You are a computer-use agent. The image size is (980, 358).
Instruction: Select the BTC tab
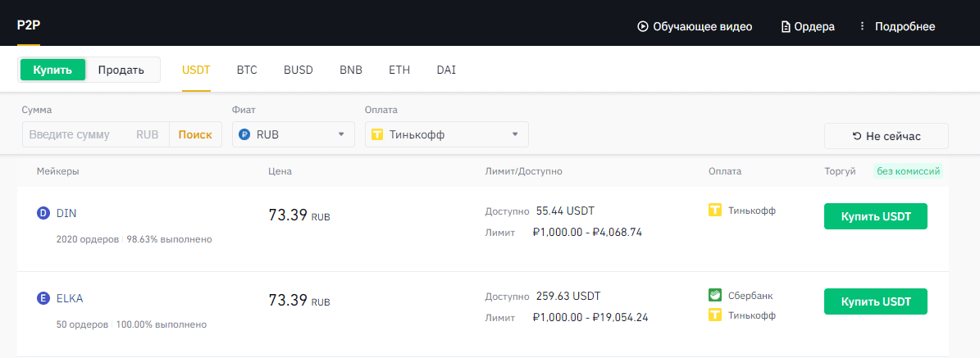[x=247, y=70]
